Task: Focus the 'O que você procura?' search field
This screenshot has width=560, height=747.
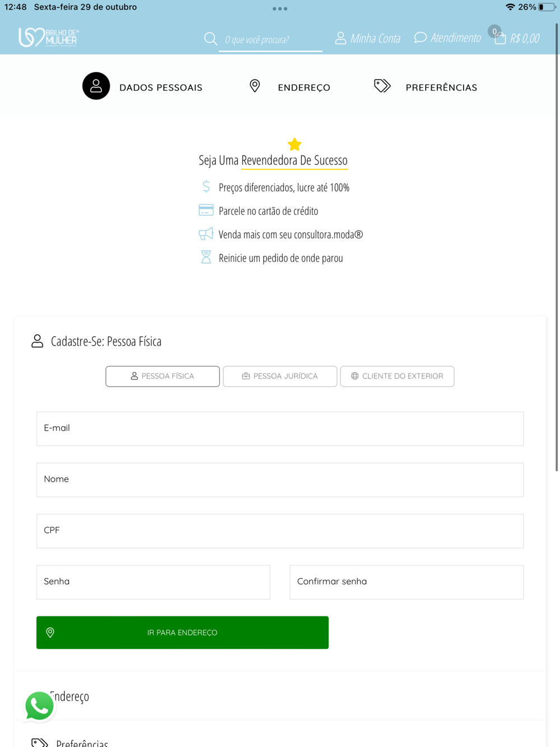Action: tap(270, 39)
